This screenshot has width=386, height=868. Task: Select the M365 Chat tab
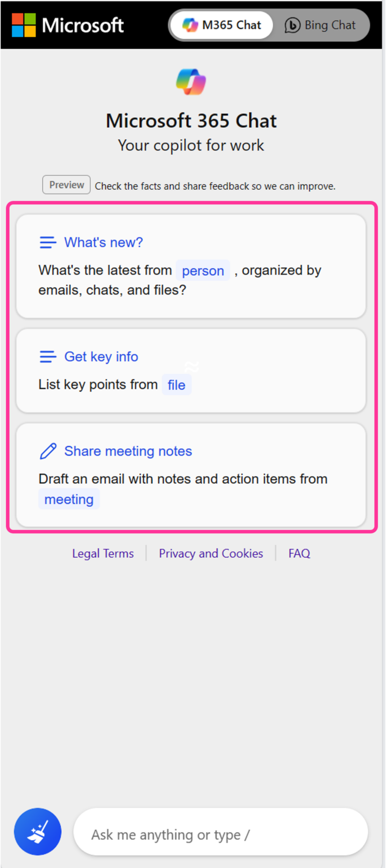[221, 25]
